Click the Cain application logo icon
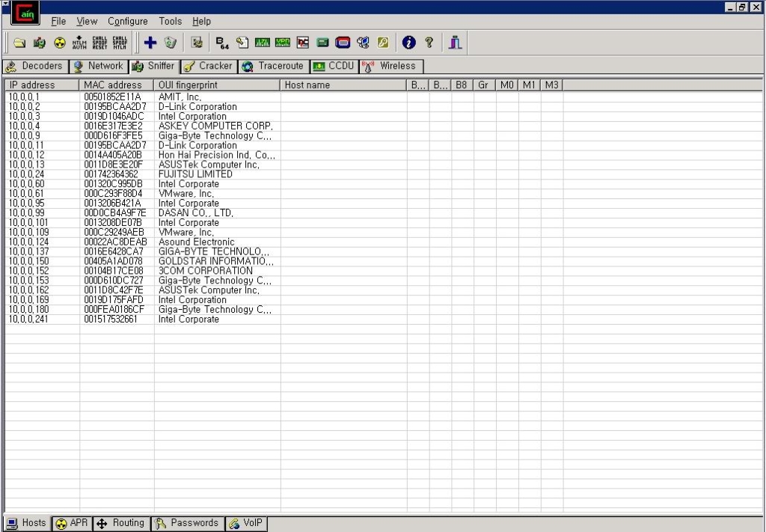Viewport: 766px width, 532px height. [25, 13]
